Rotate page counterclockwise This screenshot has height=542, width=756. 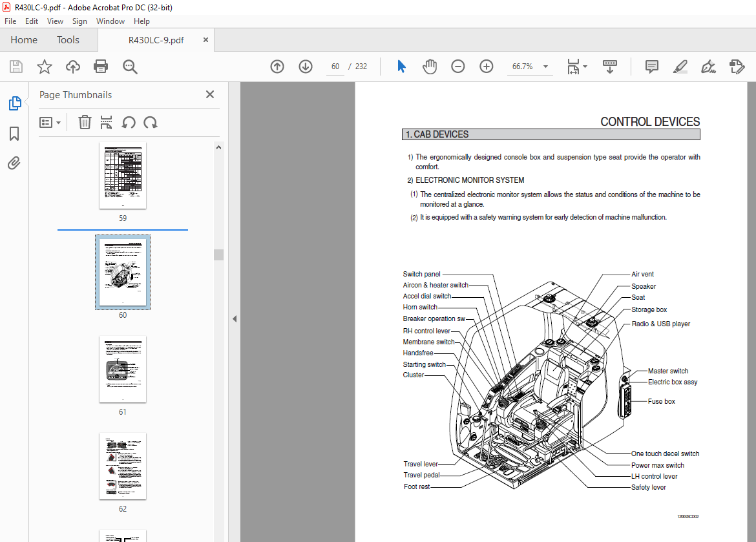[128, 123]
